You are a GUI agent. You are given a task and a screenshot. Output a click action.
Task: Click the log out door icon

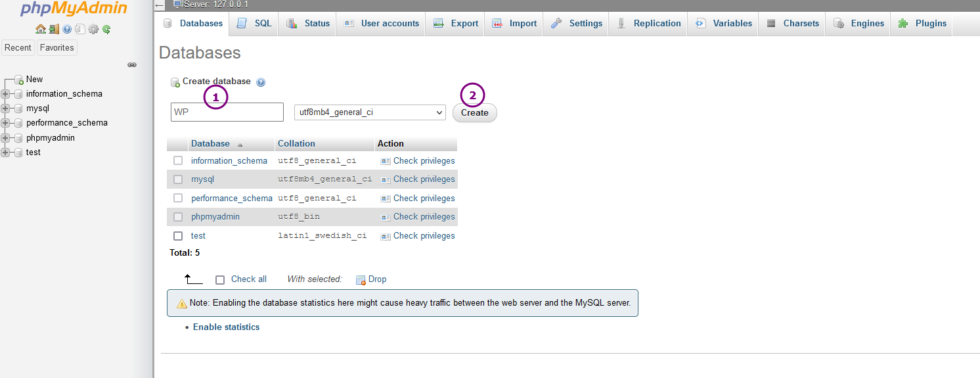pyautogui.click(x=54, y=29)
